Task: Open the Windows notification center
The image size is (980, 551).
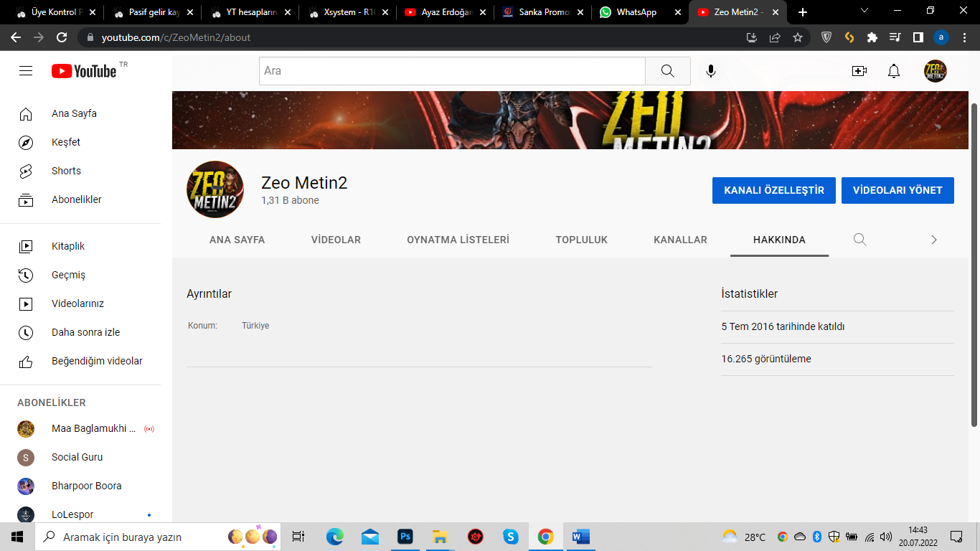Action: click(x=956, y=537)
